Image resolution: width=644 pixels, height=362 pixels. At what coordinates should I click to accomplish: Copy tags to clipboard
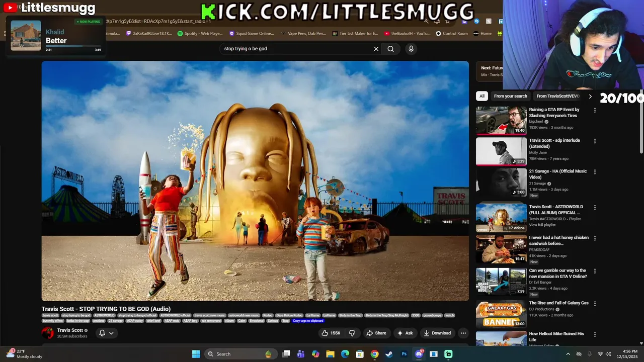[x=308, y=321]
